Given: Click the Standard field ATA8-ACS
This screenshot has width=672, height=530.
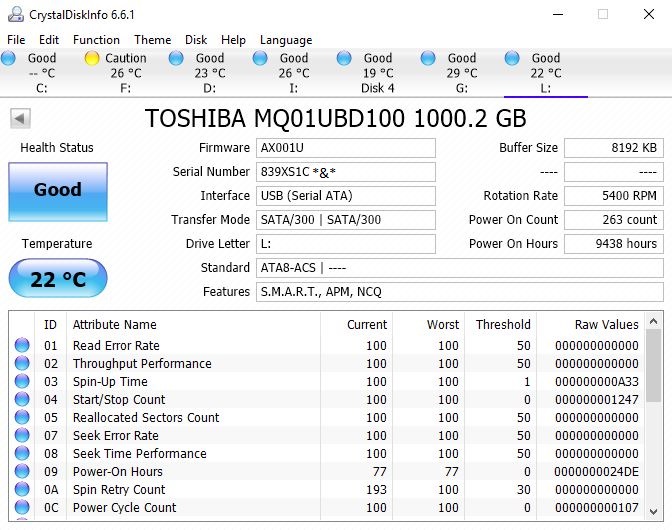Looking at the screenshot, I should click(x=460, y=268).
